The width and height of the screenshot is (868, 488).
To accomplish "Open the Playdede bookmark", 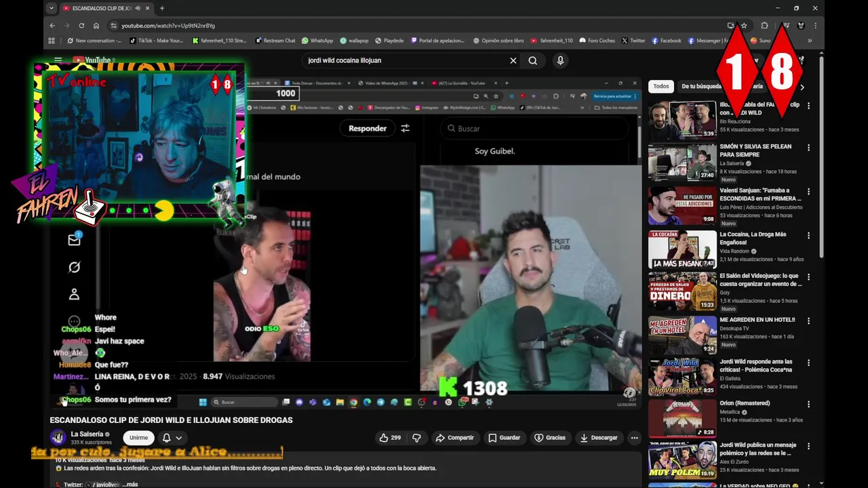I will click(x=389, y=41).
